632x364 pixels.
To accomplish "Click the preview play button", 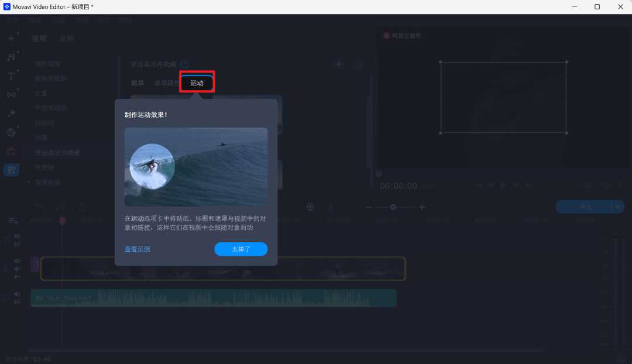I will click(503, 185).
